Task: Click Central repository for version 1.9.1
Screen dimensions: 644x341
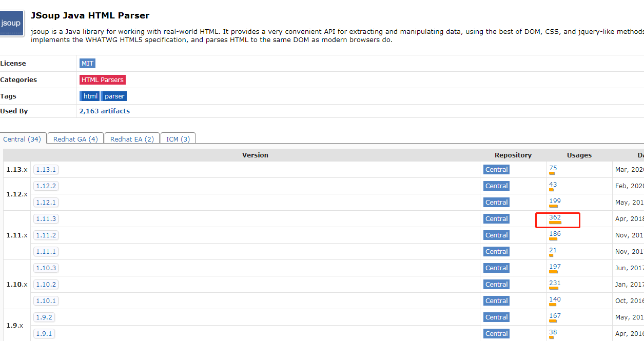Action: (496, 334)
